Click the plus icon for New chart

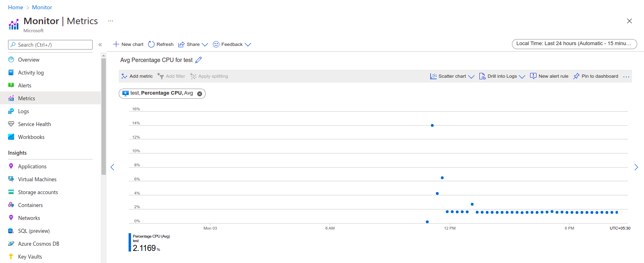point(116,44)
